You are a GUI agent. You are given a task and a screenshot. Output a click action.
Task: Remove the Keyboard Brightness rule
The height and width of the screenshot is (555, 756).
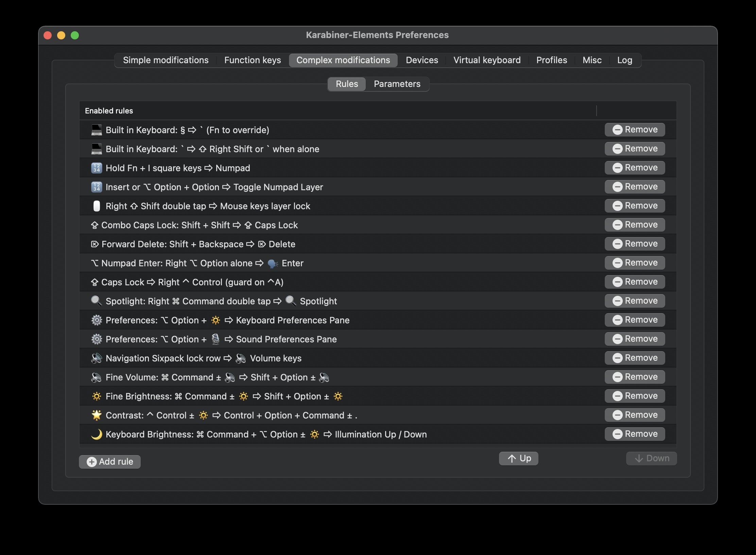point(635,434)
